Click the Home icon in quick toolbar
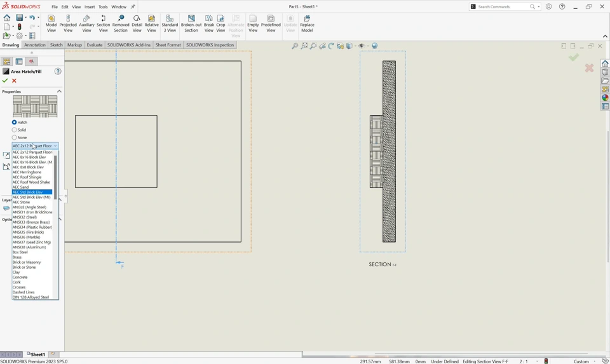This screenshot has height=364, width=610. click(6, 18)
